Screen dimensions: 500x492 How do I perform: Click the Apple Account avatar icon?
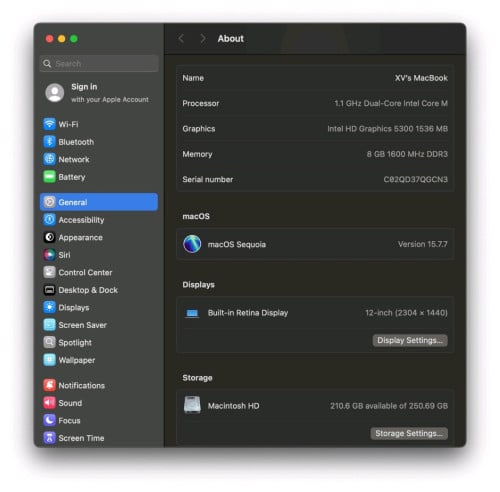click(55, 93)
